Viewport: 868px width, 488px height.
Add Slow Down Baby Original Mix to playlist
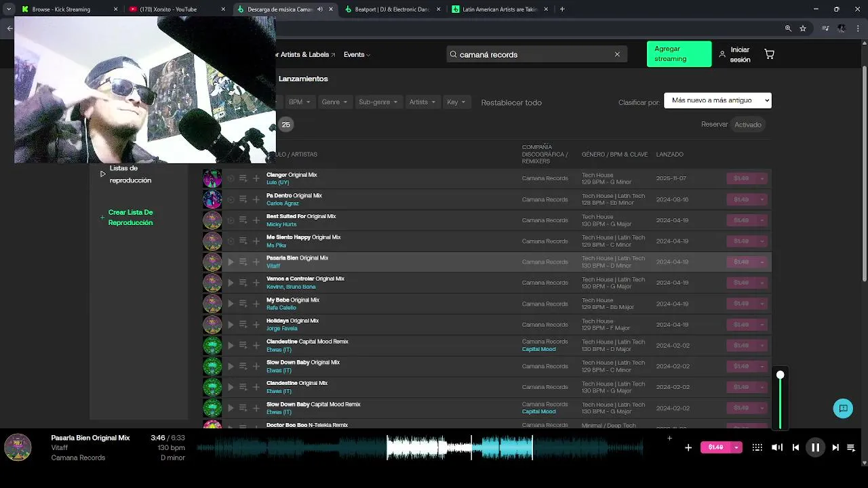point(256,366)
